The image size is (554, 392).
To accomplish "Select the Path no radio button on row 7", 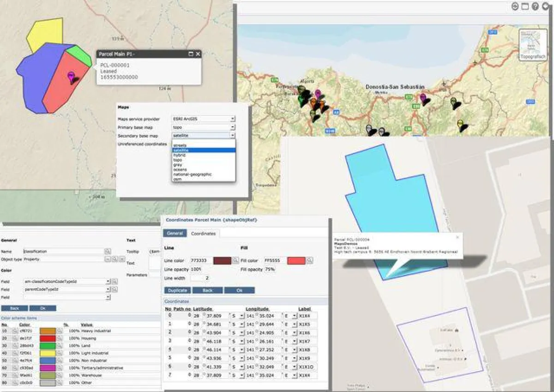I will [x=190, y=375].
